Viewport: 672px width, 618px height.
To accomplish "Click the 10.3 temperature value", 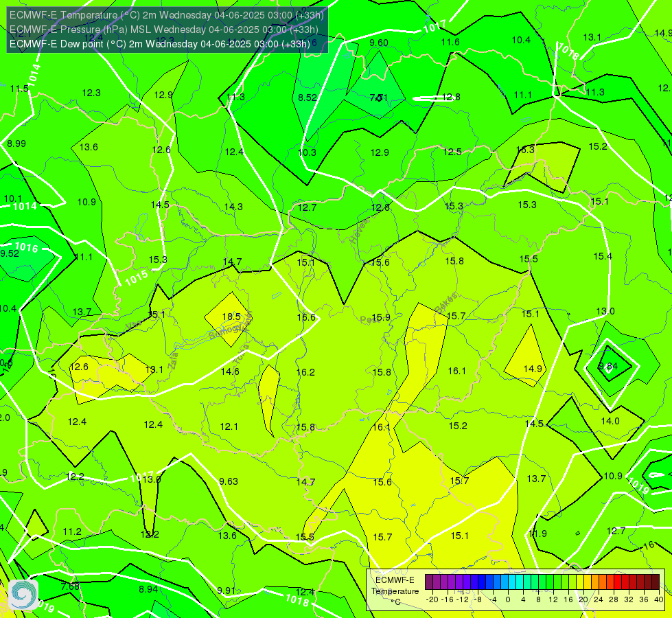I will pyautogui.click(x=307, y=152).
